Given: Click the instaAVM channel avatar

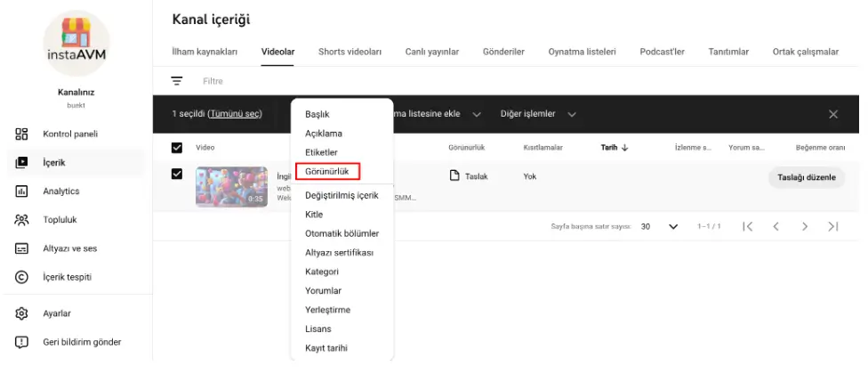Looking at the screenshot, I should coord(76,44).
